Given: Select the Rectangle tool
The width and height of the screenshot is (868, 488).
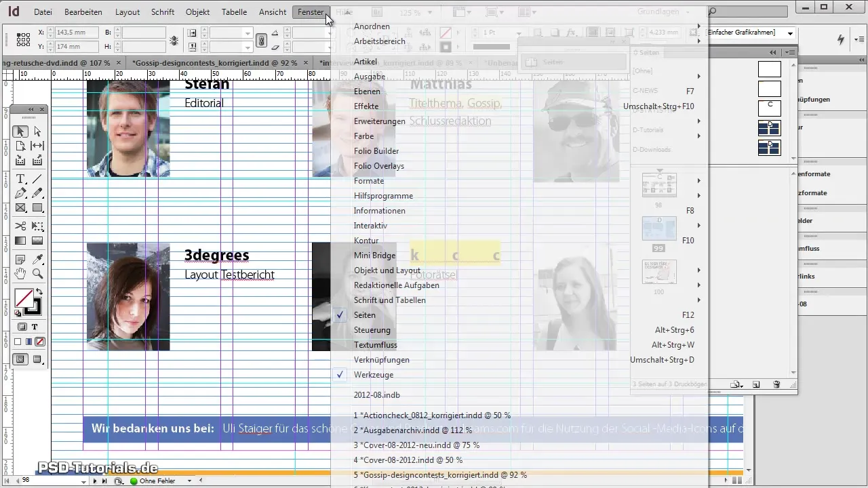Looking at the screenshot, I should [37, 207].
